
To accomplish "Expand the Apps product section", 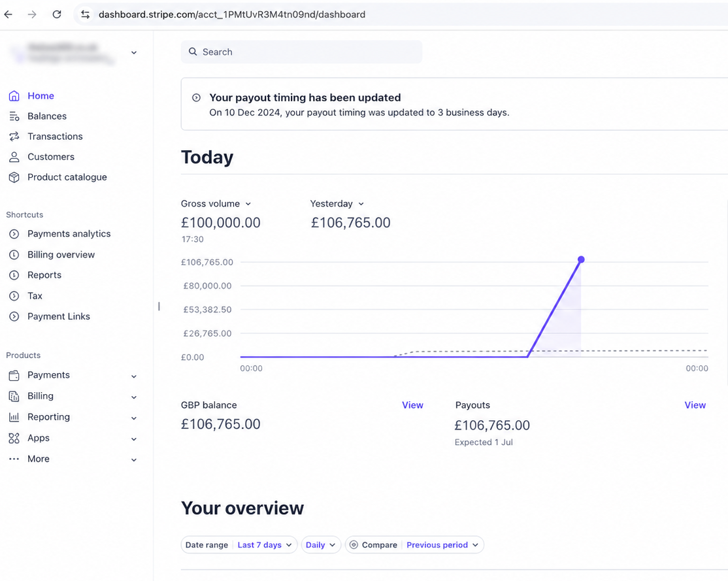I will [x=134, y=439].
